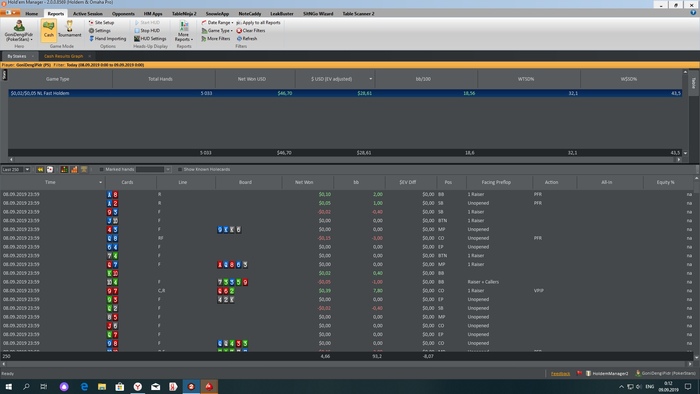Click the red flag icon in status bar

[x=579, y=373]
